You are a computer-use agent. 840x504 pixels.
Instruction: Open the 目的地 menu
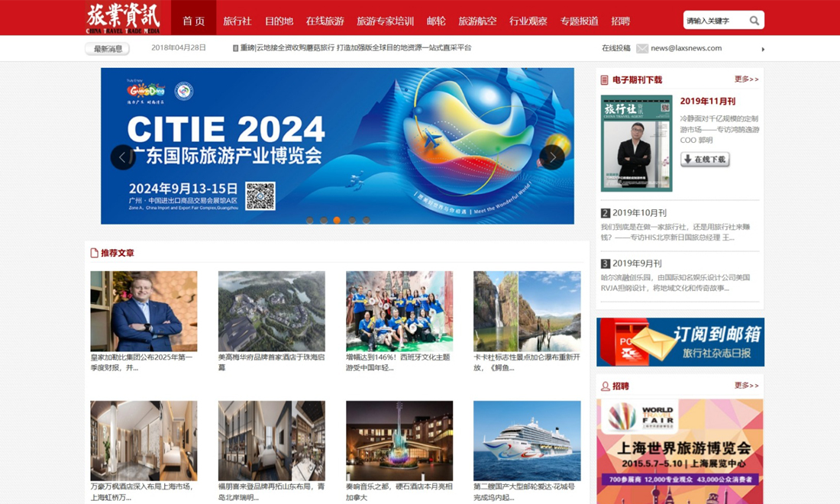coord(279,21)
